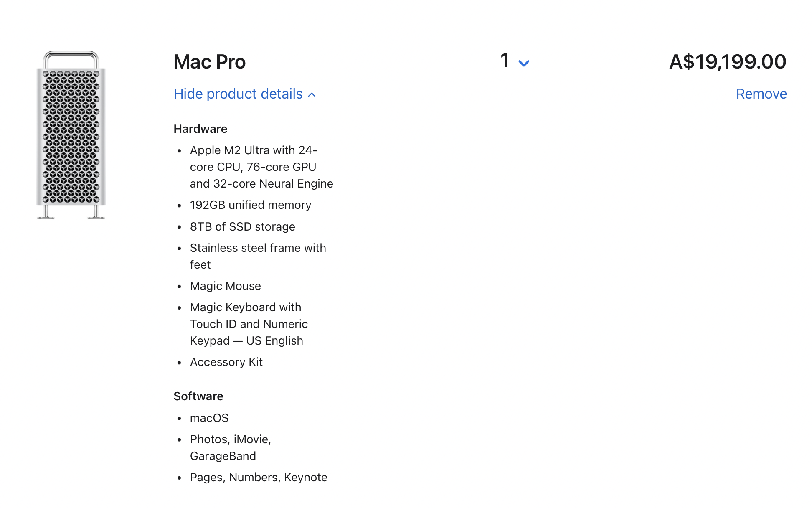
Task: Click the quantity number 1
Action: tap(505, 61)
